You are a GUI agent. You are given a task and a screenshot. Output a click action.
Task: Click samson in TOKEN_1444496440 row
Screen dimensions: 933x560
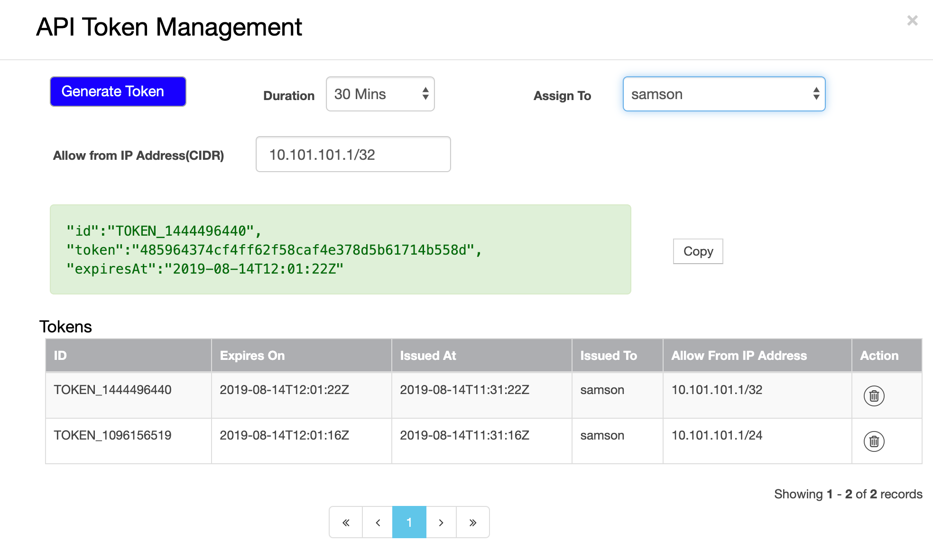602,390
